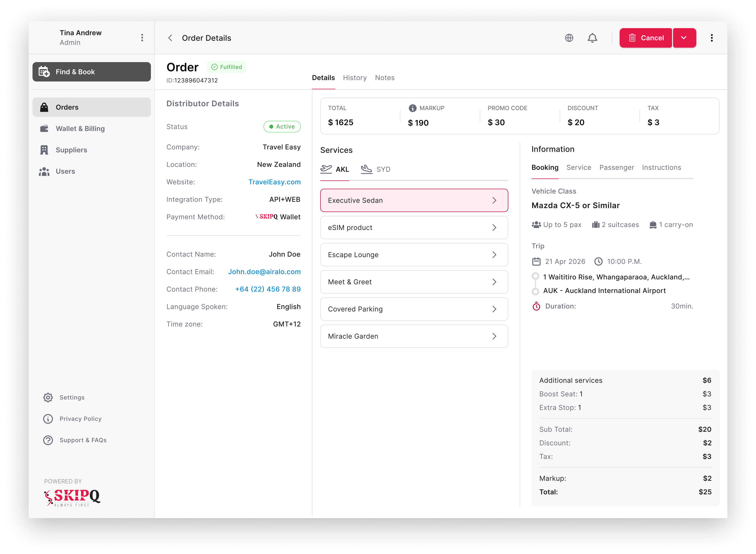The width and height of the screenshot is (756, 554).
Task: Expand the eSIM product row
Action: tap(414, 227)
